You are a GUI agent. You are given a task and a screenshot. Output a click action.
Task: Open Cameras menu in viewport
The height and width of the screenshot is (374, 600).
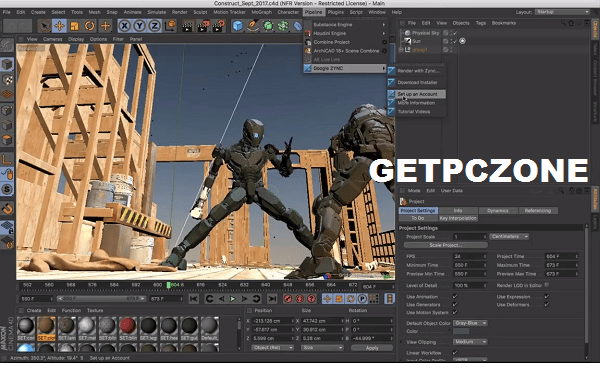pyautogui.click(x=52, y=39)
